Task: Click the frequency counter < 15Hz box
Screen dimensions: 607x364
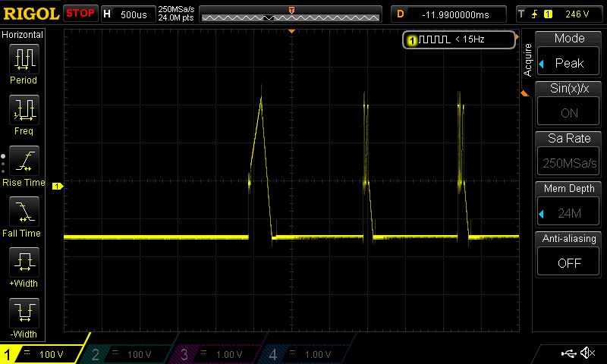Action: click(459, 39)
